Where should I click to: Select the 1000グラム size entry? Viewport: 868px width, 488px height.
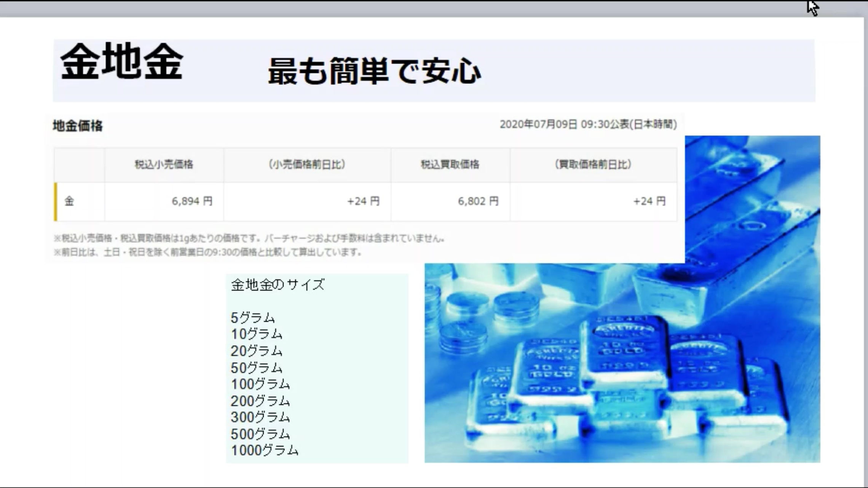pyautogui.click(x=265, y=450)
